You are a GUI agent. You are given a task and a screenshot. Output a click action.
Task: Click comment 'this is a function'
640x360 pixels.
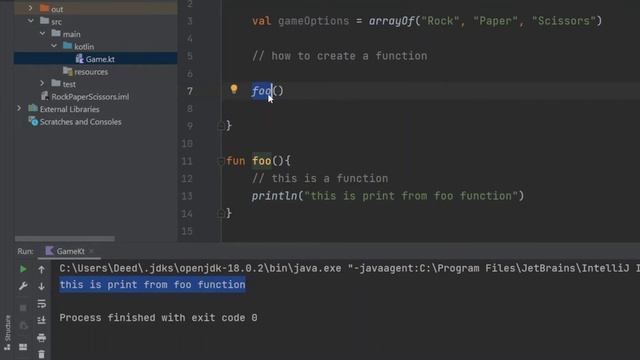point(320,178)
